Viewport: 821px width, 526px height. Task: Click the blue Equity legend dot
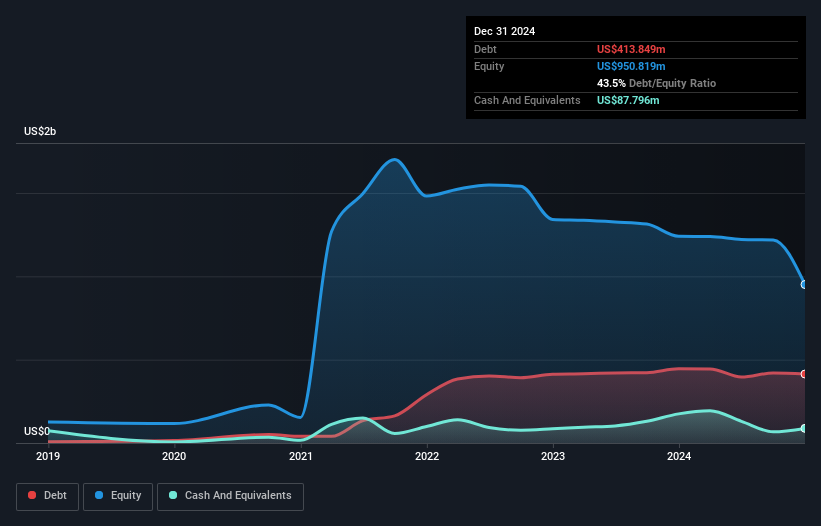point(99,495)
